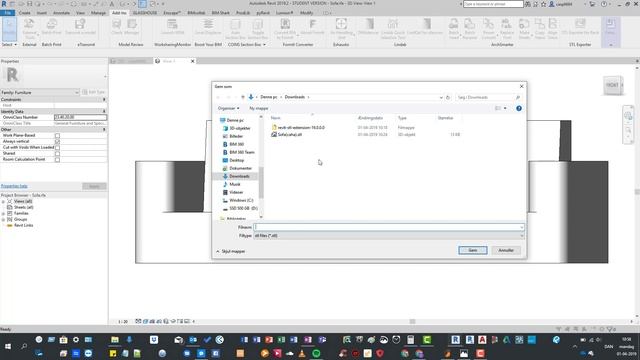Click the Batch Head ArchSmarter icon
640x360 pixels.
pyautogui.click(x=453, y=29)
